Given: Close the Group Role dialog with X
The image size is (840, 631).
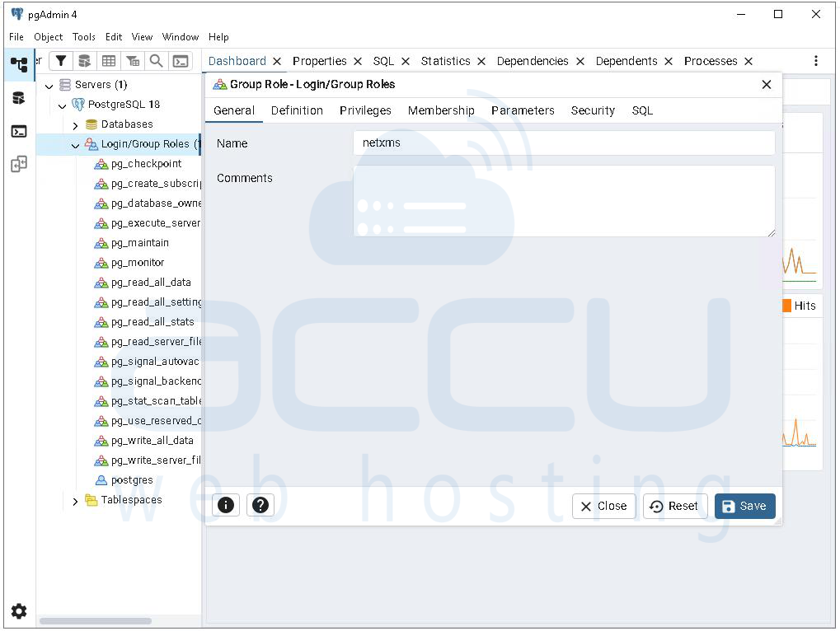Looking at the screenshot, I should [767, 85].
